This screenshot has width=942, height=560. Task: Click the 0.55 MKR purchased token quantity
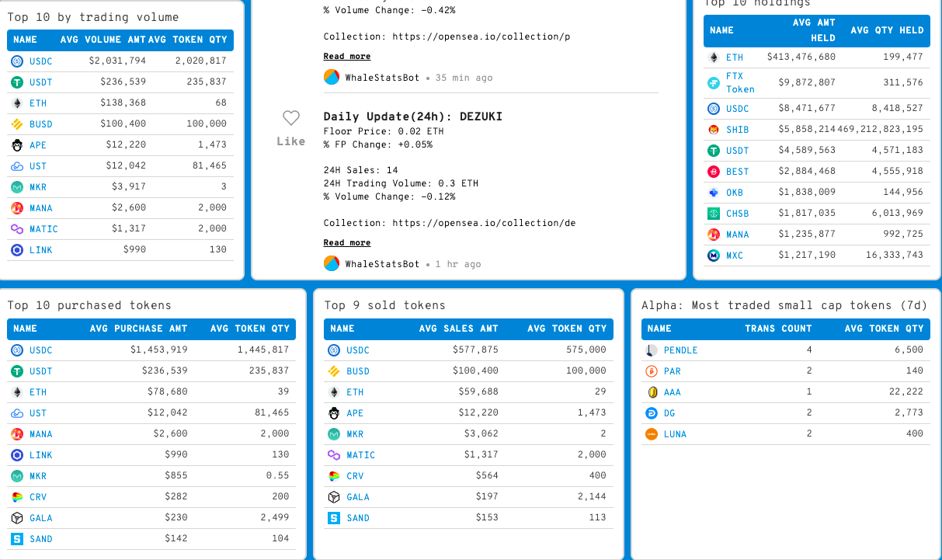277,476
